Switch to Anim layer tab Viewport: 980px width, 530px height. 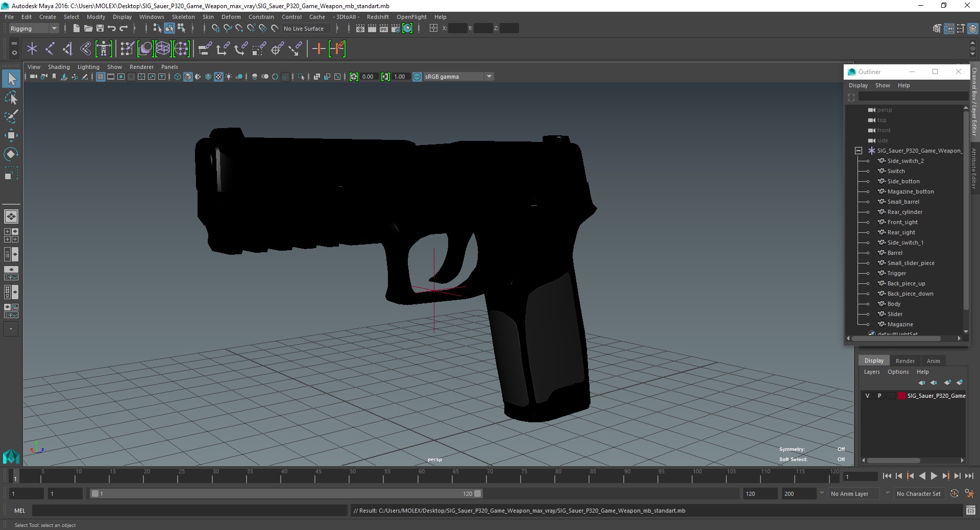pos(933,360)
